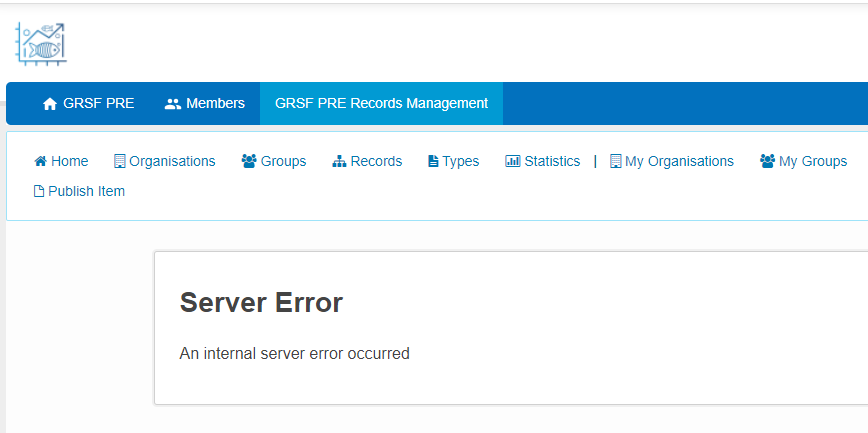868x433 pixels.
Task: Click the internal server error message text
Action: click(x=294, y=353)
